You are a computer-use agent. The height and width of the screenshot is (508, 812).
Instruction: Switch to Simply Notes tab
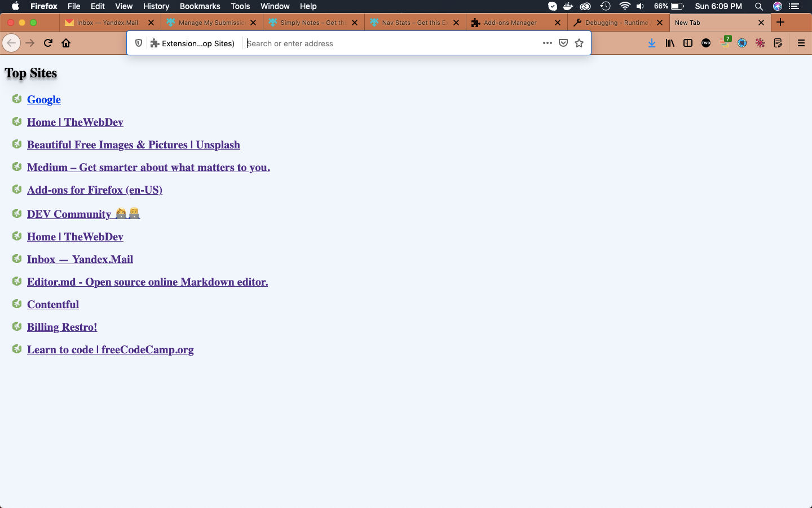tap(314, 23)
